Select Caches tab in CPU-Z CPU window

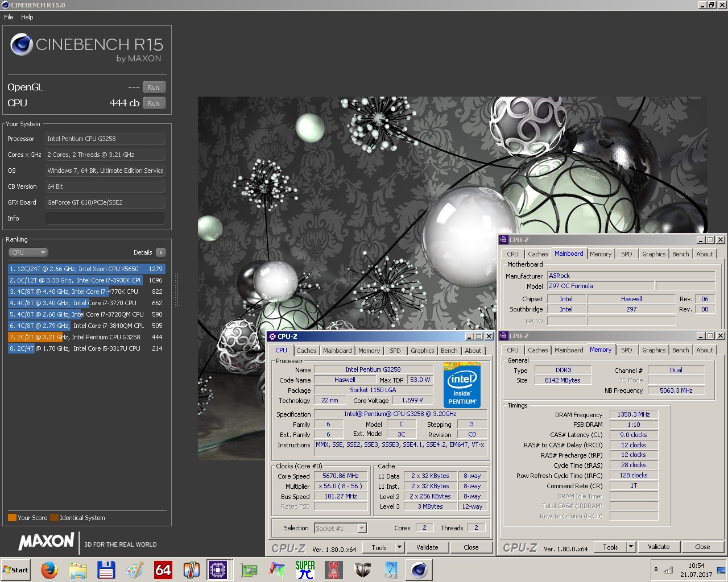tap(306, 351)
